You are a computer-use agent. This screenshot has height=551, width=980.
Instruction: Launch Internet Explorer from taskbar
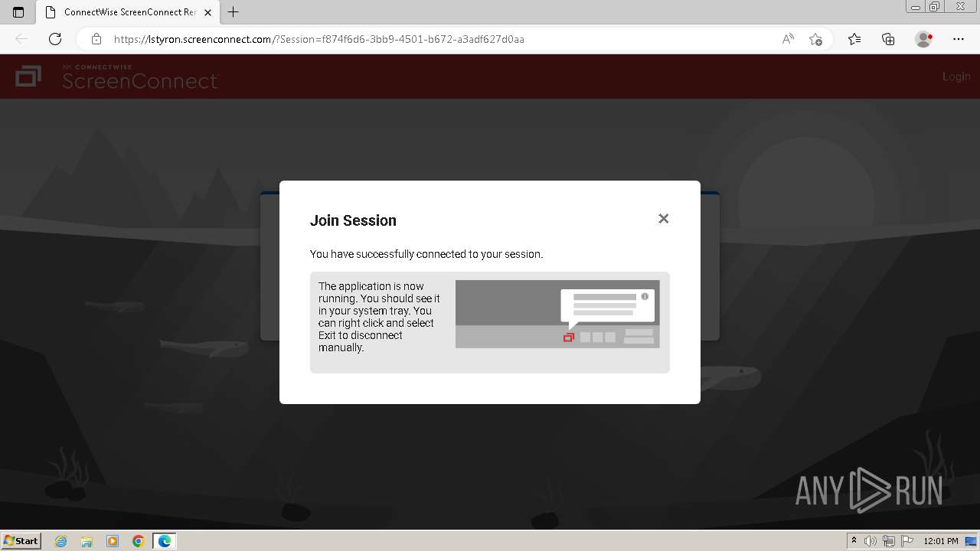coord(61,541)
